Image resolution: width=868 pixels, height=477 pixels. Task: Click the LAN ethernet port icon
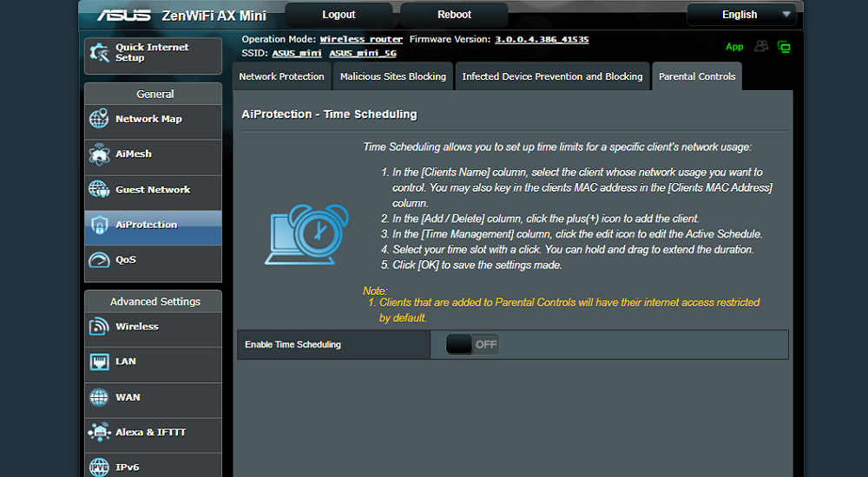click(x=99, y=362)
